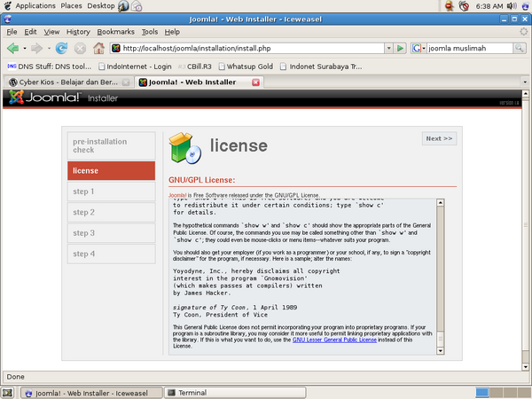The height and width of the screenshot is (399, 532).
Task: Click the greyed Stop loading icon
Action: click(80, 48)
